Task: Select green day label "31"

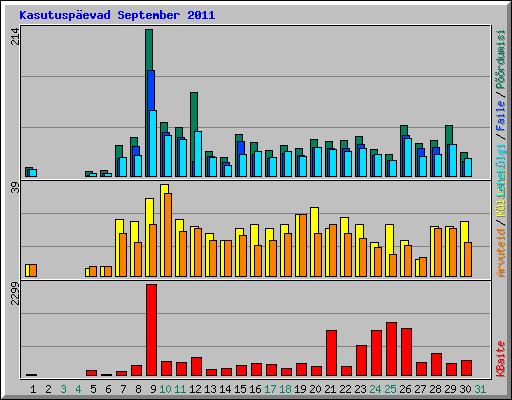Action: [480, 389]
